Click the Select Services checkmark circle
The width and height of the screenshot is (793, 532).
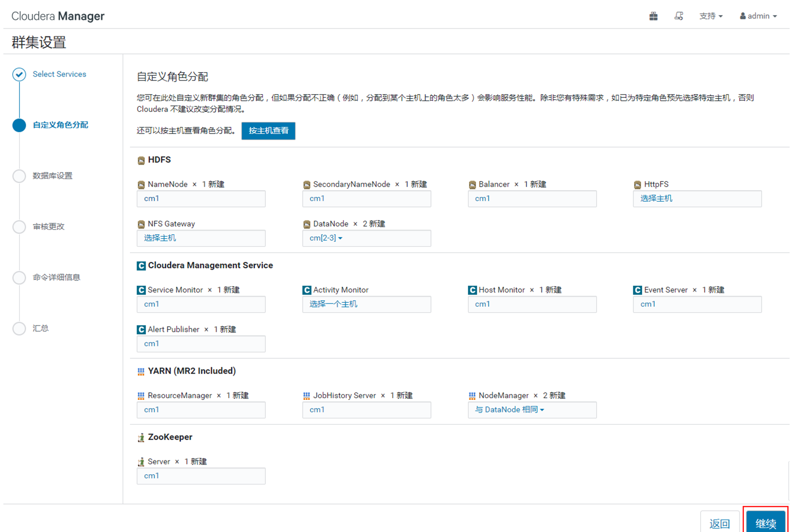19,74
